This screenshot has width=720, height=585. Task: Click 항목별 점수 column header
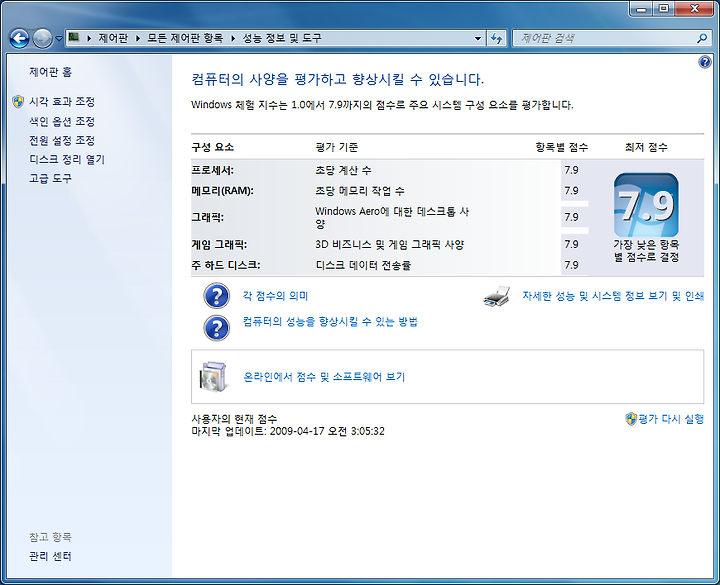[x=562, y=147]
